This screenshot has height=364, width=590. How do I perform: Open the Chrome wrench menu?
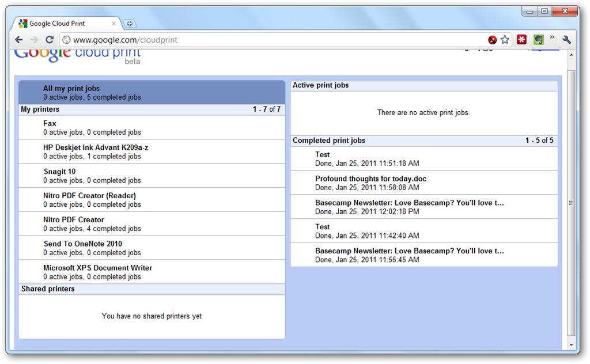567,40
